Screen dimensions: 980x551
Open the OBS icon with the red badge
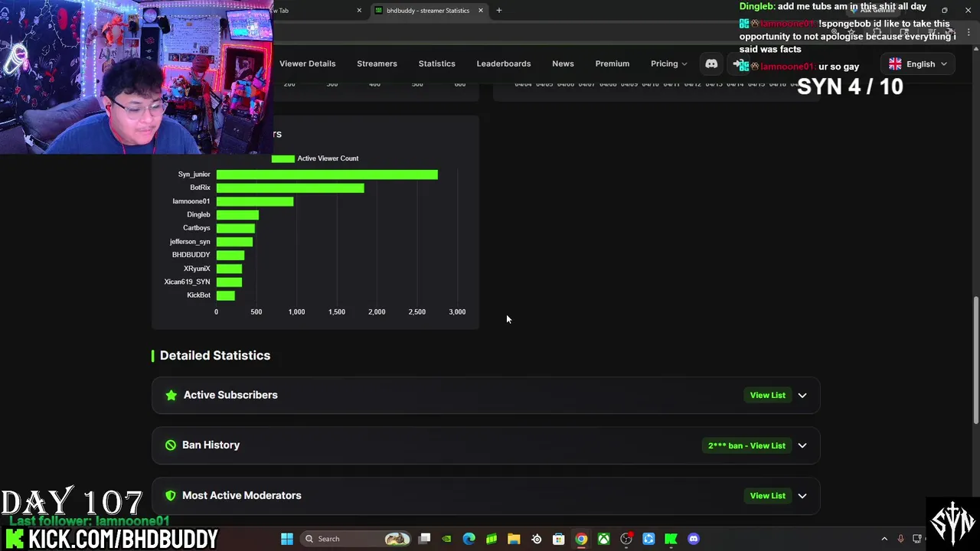tap(626, 539)
